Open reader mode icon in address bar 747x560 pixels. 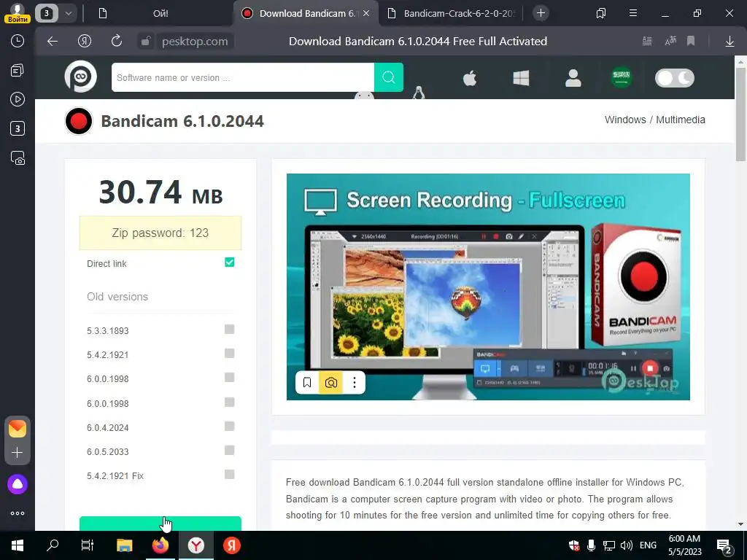click(647, 42)
